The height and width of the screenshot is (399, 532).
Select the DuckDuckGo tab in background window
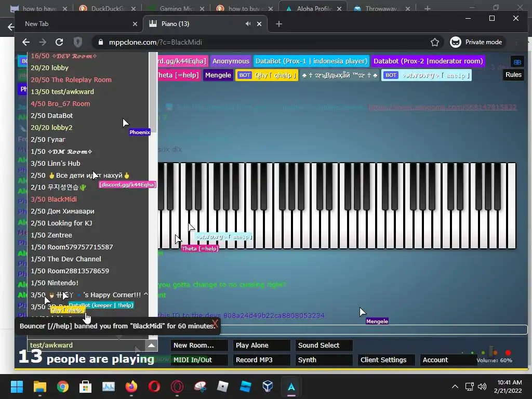(x=107, y=9)
